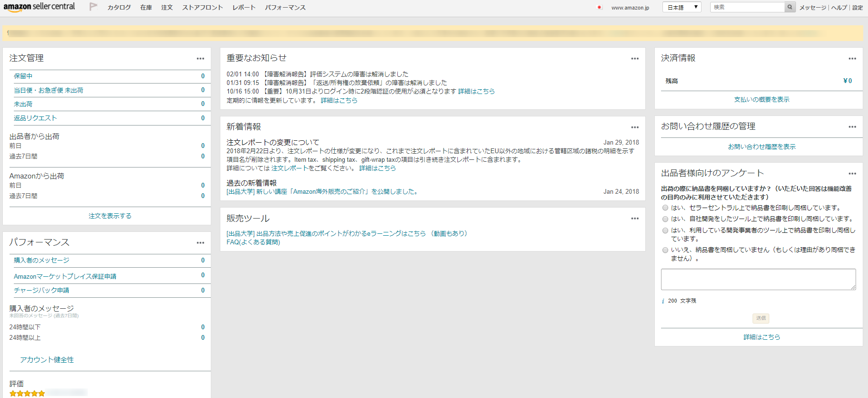Open the 注文管理 widget options menu
Image resolution: width=868 pixels, height=398 pixels.
click(x=200, y=59)
